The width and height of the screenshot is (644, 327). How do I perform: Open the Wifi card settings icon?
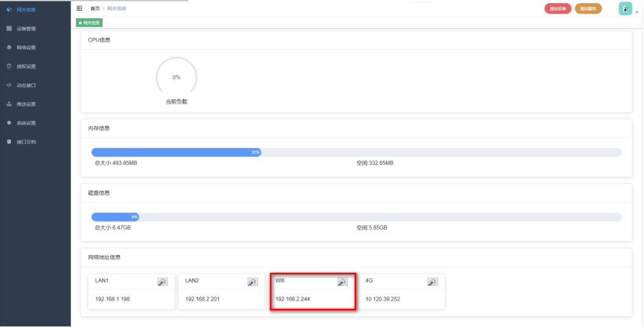click(x=342, y=282)
